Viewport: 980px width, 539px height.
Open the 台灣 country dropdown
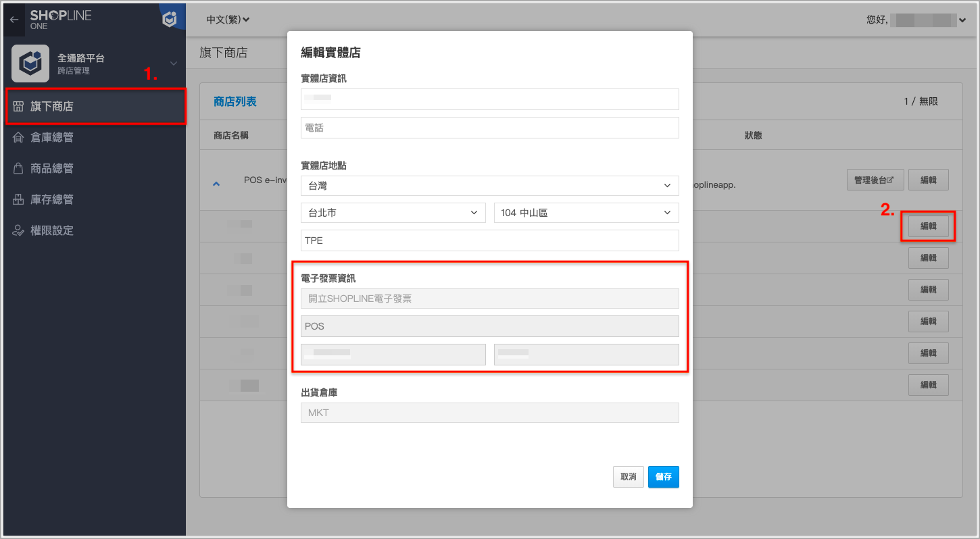click(490, 185)
